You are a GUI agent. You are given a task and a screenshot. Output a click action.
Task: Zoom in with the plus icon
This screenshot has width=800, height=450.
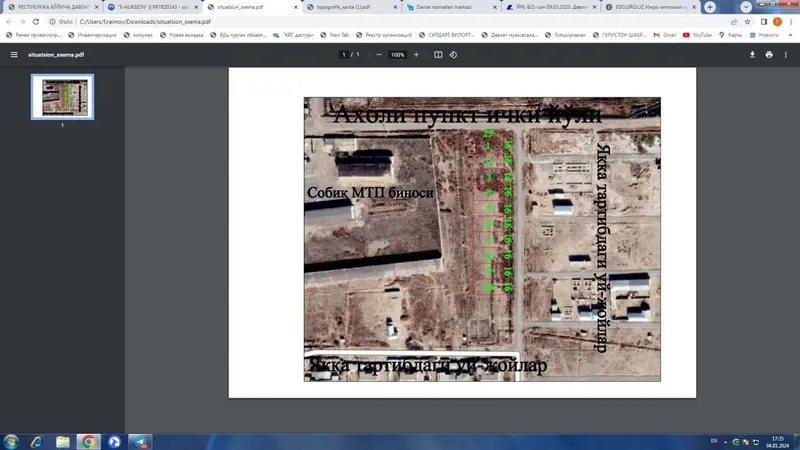[x=416, y=55]
